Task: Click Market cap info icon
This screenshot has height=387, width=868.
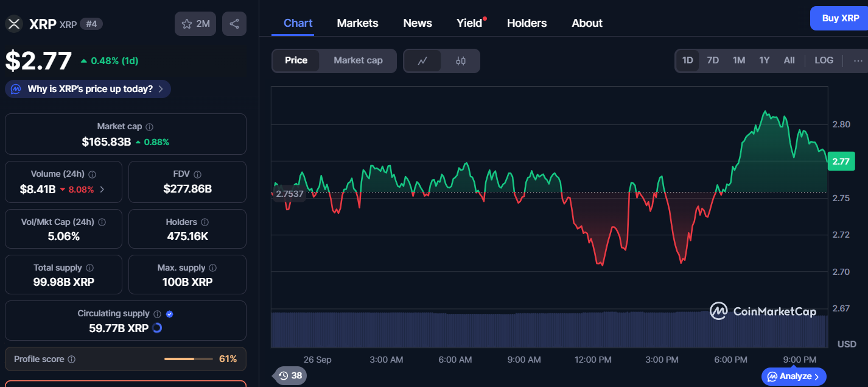Action: [149, 127]
